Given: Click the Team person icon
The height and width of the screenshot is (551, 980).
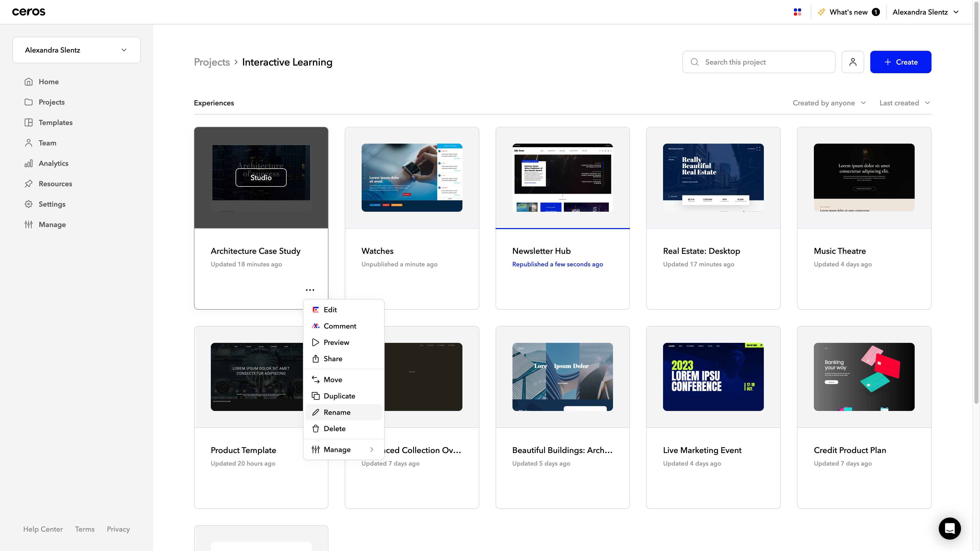Looking at the screenshot, I should click(x=29, y=143).
